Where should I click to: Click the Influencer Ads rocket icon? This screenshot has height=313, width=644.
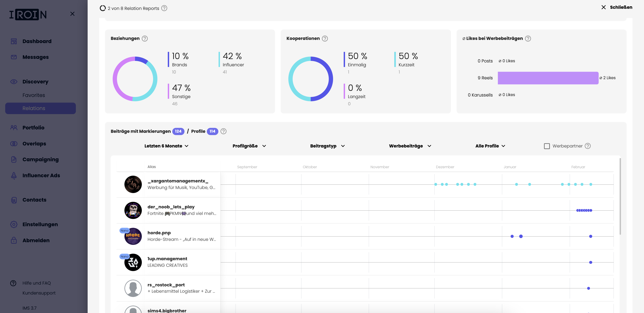(14, 175)
